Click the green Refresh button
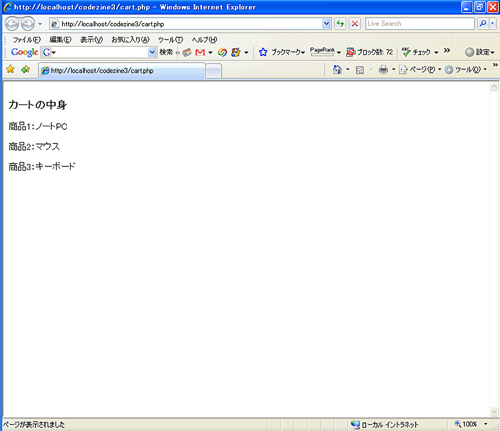500x431 pixels. pyautogui.click(x=340, y=24)
